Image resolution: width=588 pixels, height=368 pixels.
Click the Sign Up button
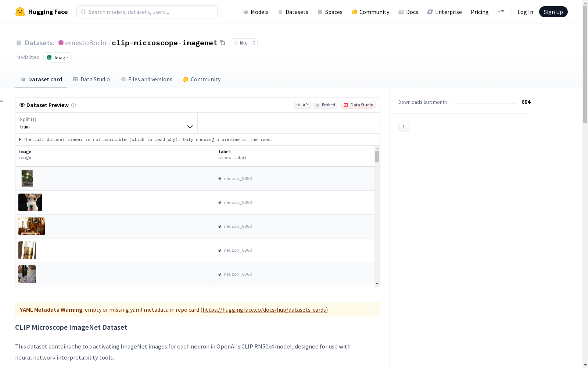point(553,12)
